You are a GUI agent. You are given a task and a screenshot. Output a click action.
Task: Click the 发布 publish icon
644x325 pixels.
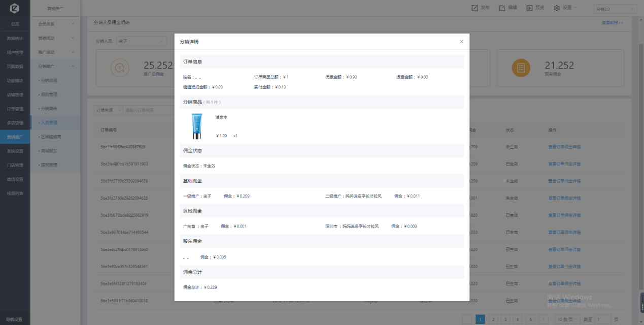point(474,8)
